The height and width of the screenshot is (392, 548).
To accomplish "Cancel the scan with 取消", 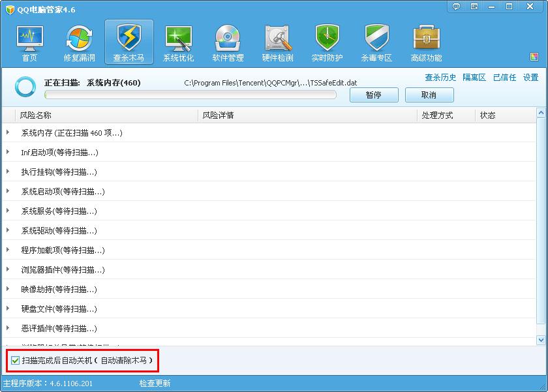I will tap(429, 95).
